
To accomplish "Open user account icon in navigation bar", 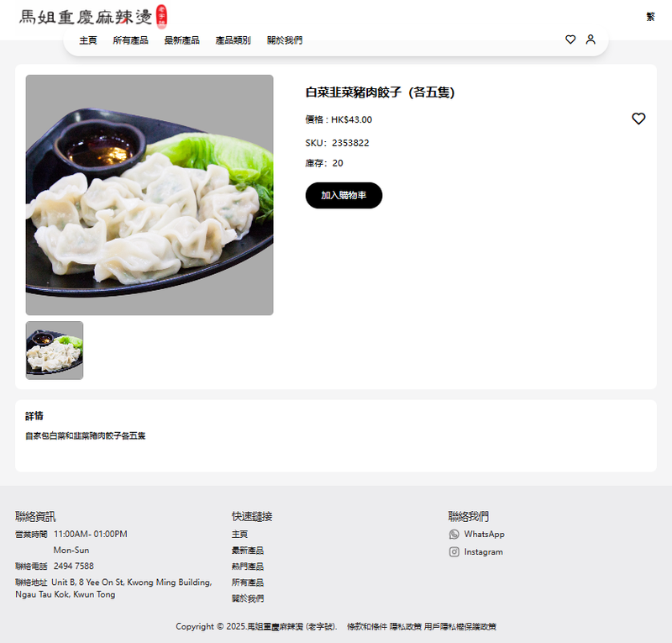I will (x=591, y=40).
